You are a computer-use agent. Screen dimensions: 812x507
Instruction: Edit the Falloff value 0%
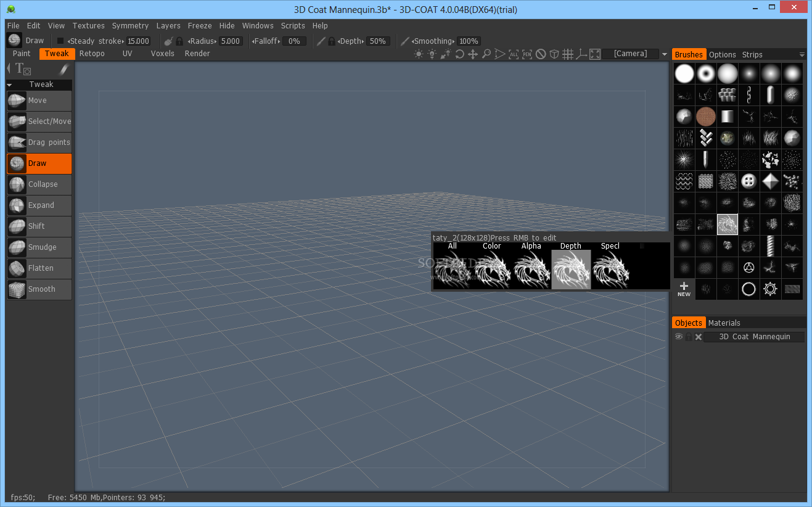pos(294,41)
